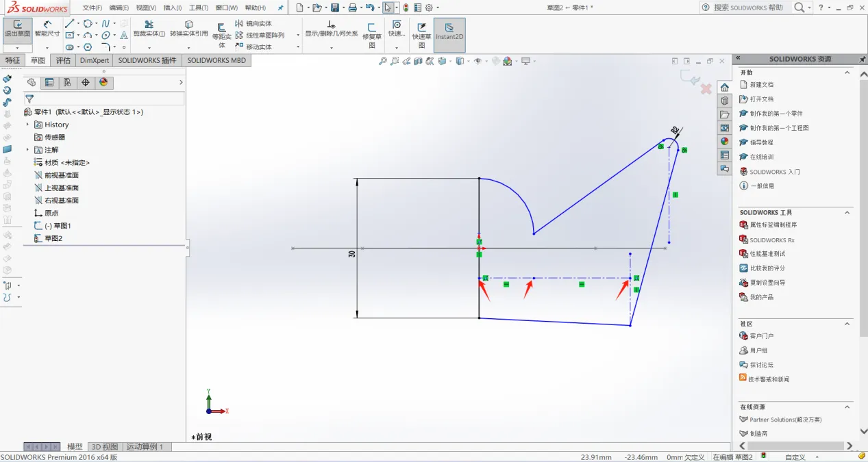Screen dimensions: 868x462
Task: Click the Section View icon
Action: point(418,61)
